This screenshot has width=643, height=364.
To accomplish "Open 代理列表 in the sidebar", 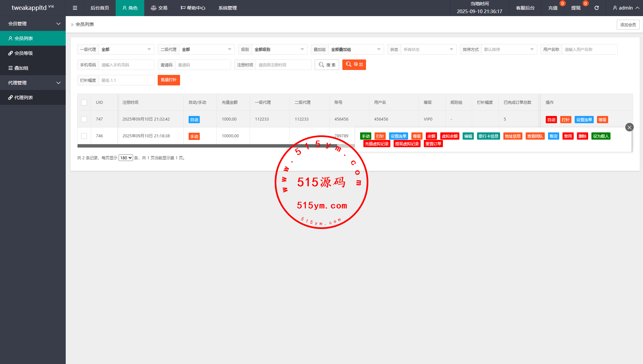I will point(24,98).
